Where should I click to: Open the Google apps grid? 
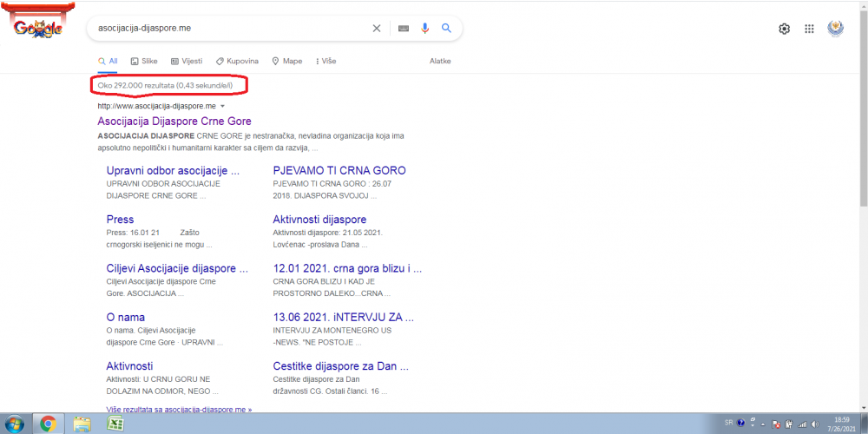[809, 29]
